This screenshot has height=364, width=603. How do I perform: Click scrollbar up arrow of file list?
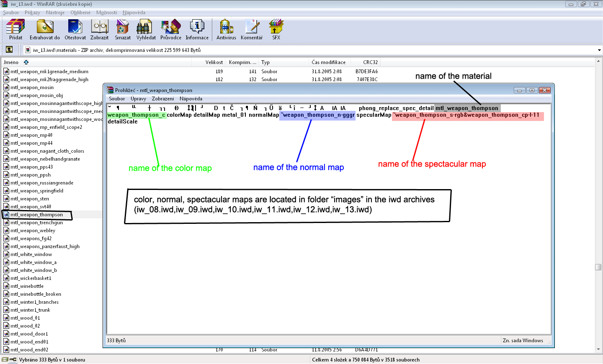[598, 62]
